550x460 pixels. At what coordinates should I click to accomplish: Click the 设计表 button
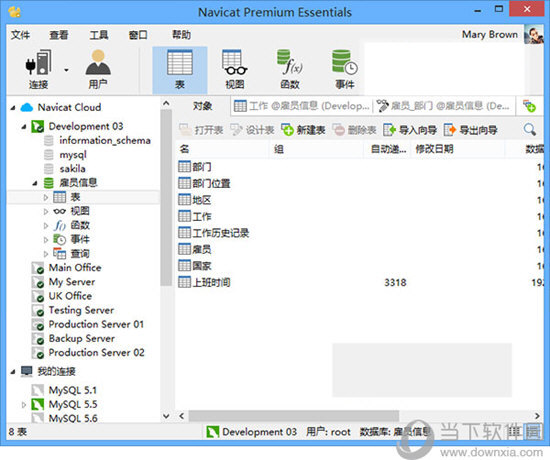pos(252,130)
